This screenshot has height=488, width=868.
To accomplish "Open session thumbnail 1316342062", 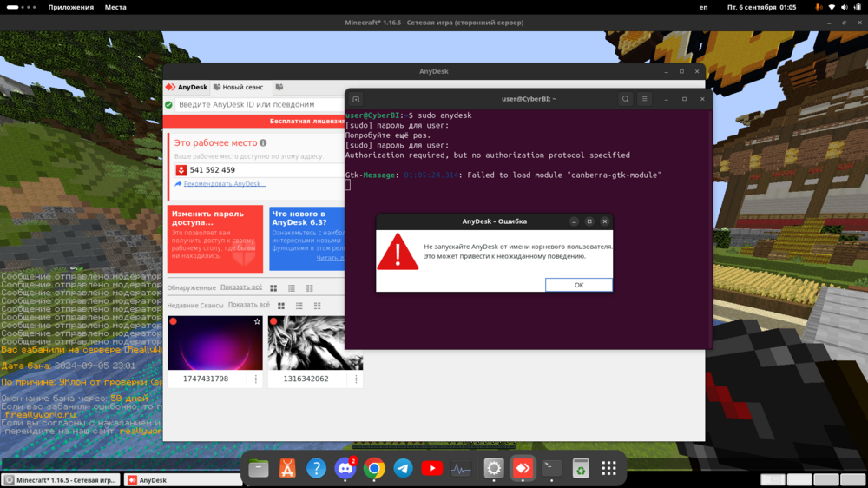I will pos(316,343).
